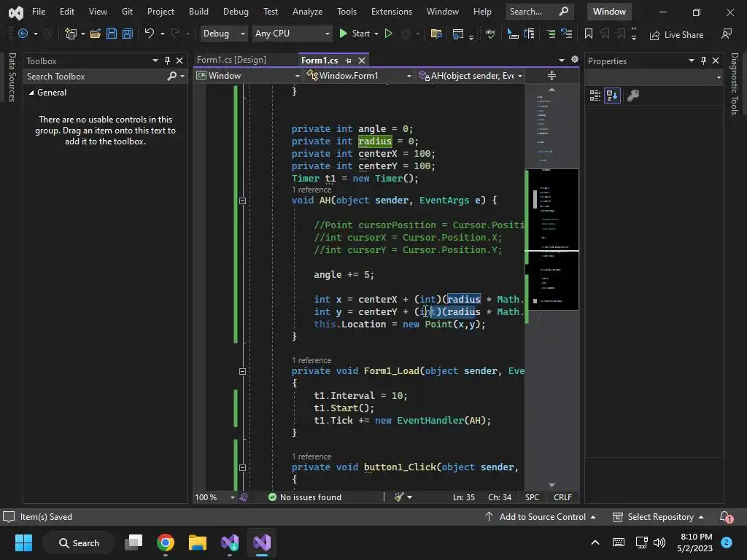Click Select Repository in status bar
Screen dimensions: 747x560
(x=659, y=517)
